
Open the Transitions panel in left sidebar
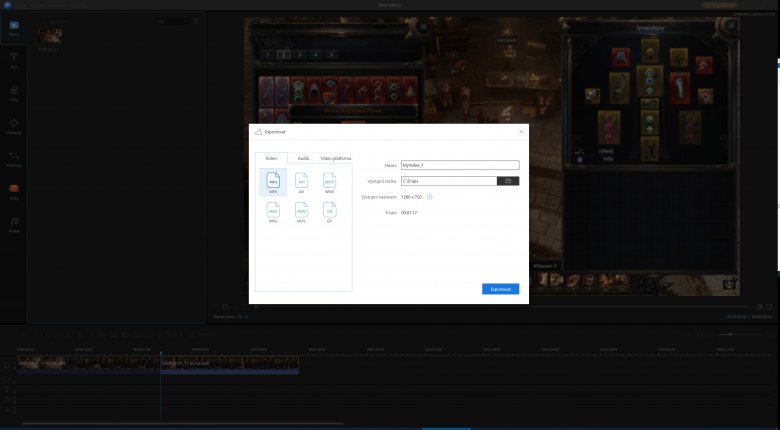tap(14, 159)
